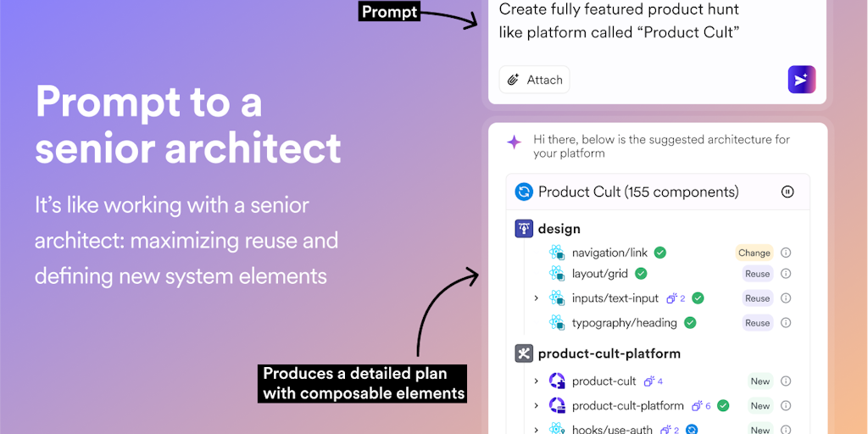This screenshot has width=868, height=434.
Task: Click green checkmark beside layout/grid
Action: pyautogui.click(x=641, y=274)
